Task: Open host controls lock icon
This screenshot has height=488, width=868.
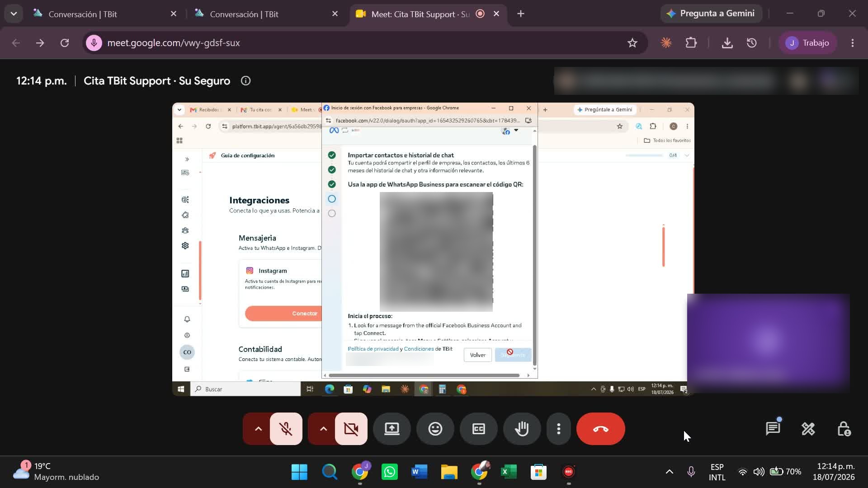Action: [x=844, y=429]
